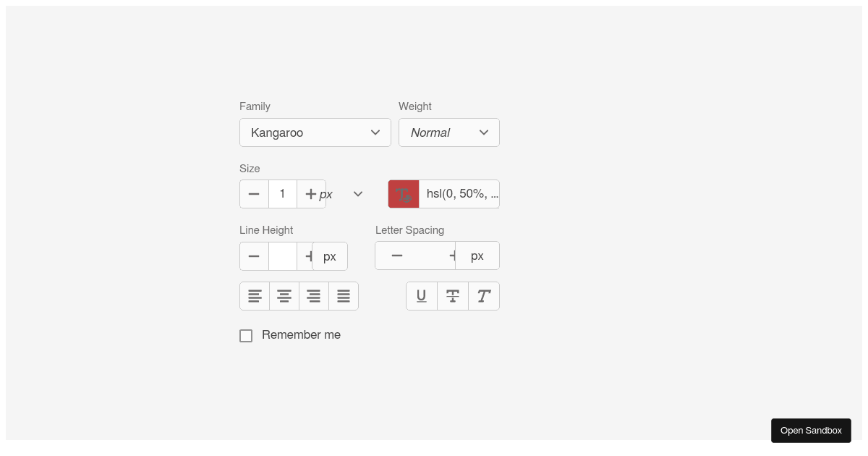Select center text alignment
868x456 pixels.
(284, 295)
